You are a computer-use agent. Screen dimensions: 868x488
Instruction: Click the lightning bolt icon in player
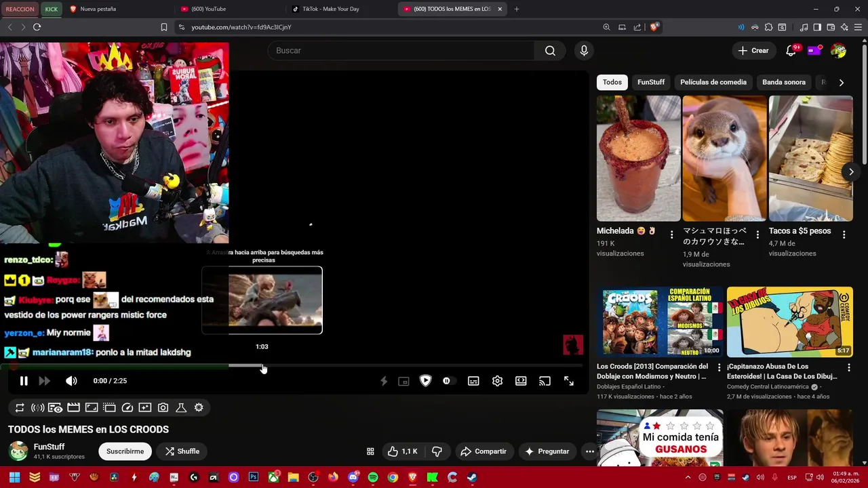(384, 381)
